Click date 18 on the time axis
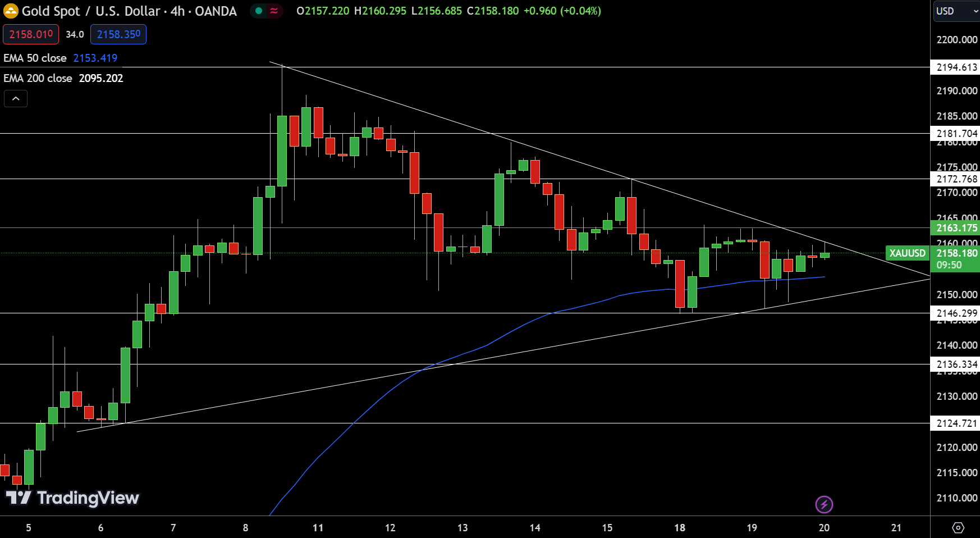This screenshot has height=538, width=980. pos(680,528)
